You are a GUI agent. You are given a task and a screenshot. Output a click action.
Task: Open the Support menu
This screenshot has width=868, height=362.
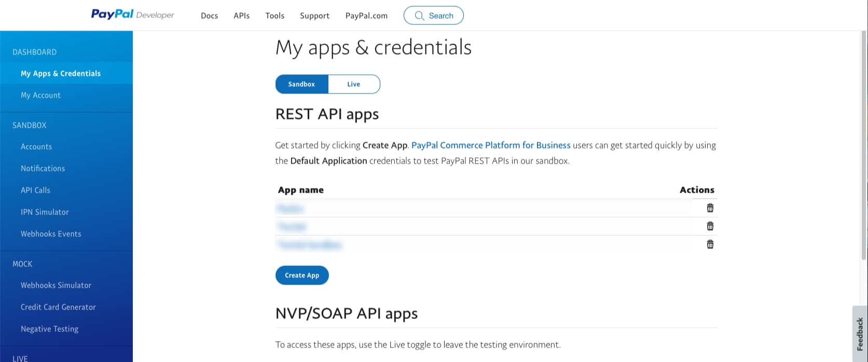click(314, 16)
